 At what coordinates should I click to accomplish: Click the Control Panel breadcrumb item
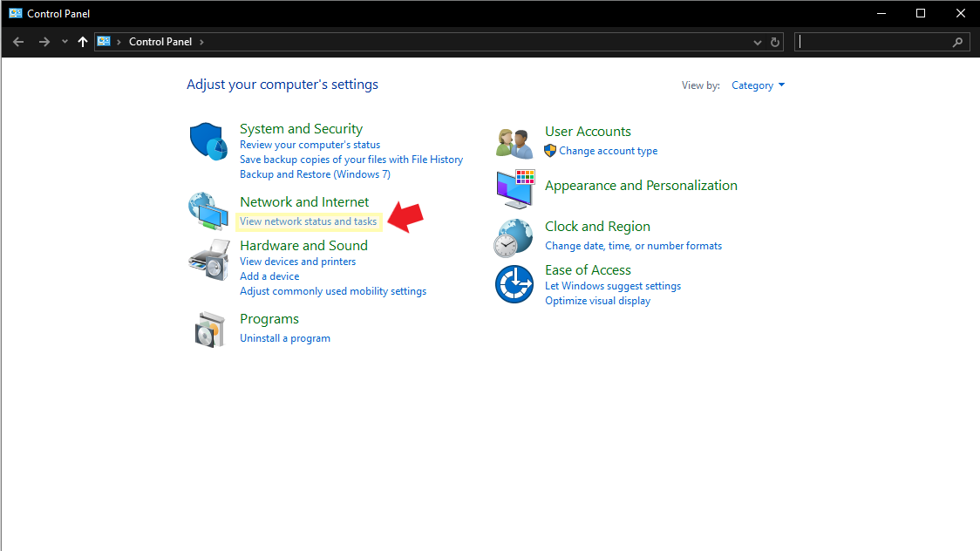coord(160,41)
